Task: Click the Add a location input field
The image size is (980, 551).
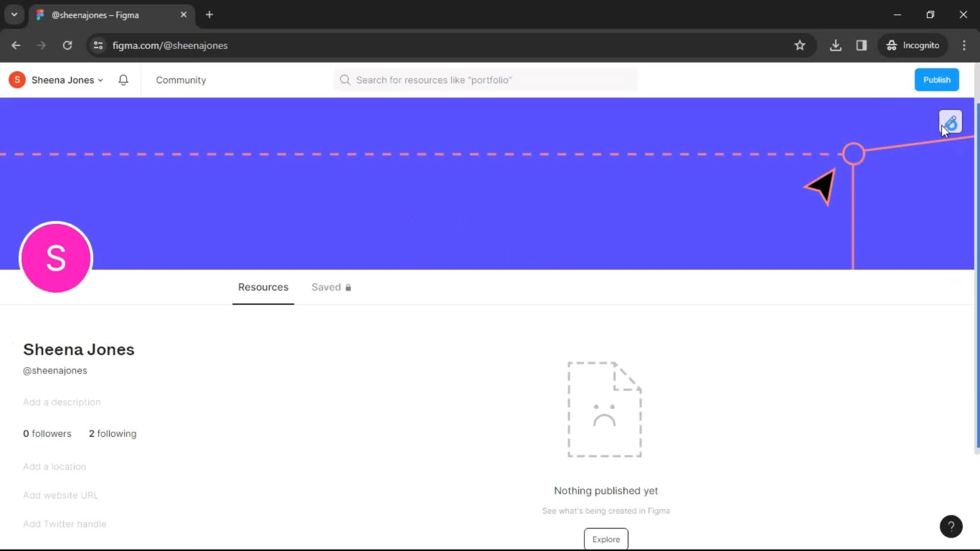Action: point(54,466)
